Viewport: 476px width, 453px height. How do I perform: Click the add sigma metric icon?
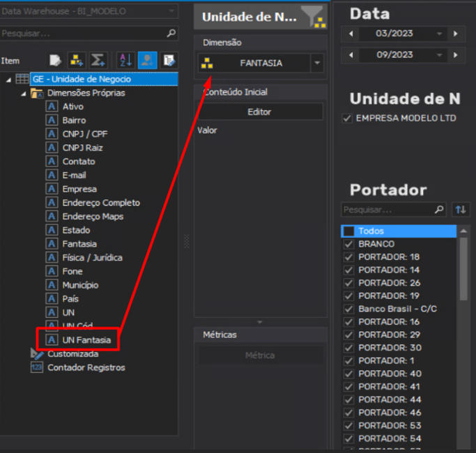click(x=98, y=60)
